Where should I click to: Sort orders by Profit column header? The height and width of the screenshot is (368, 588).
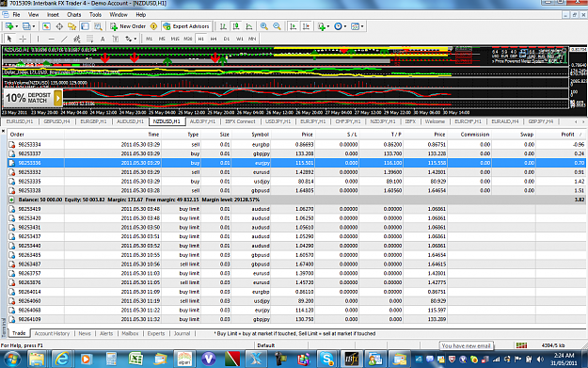pos(567,135)
